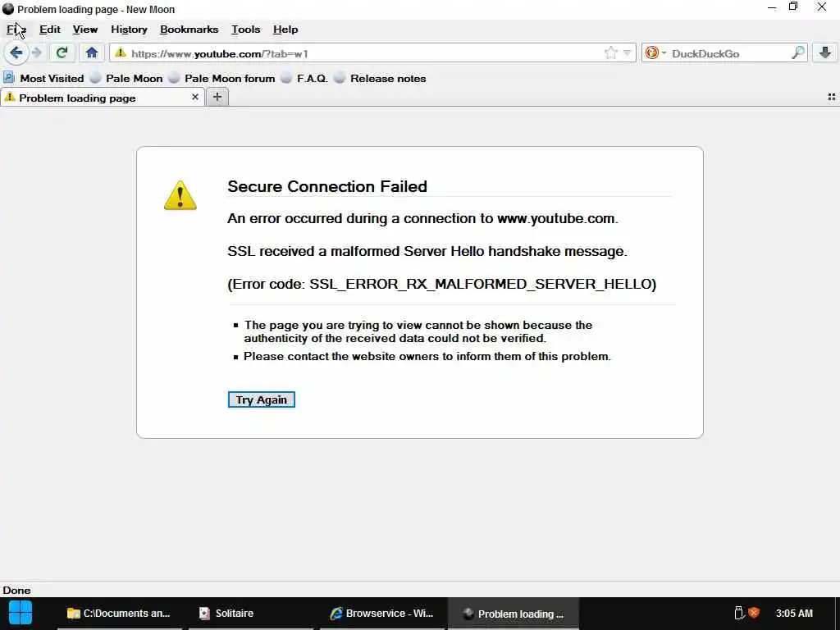The width and height of the screenshot is (840, 630).
Task: Open the View menu
Action: (85, 30)
